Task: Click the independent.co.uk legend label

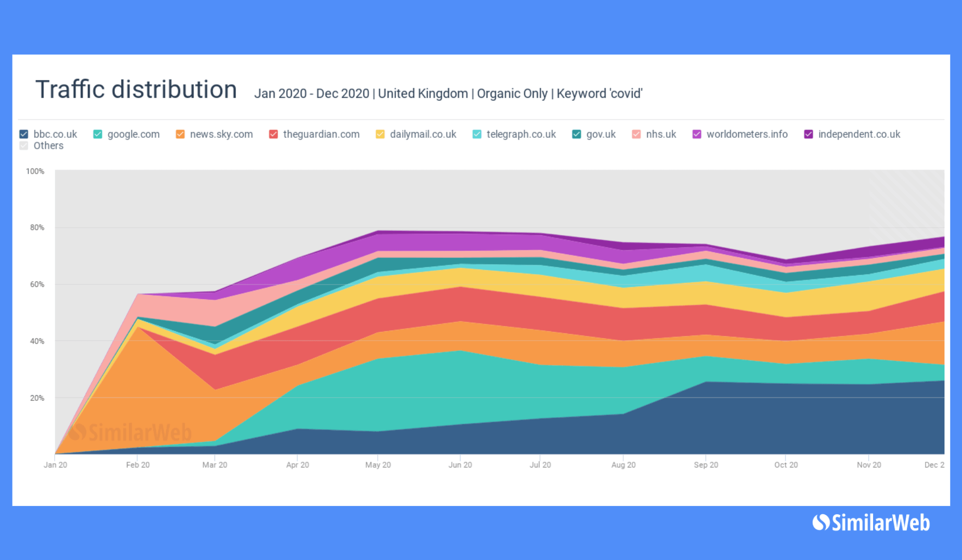Action: (860, 134)
